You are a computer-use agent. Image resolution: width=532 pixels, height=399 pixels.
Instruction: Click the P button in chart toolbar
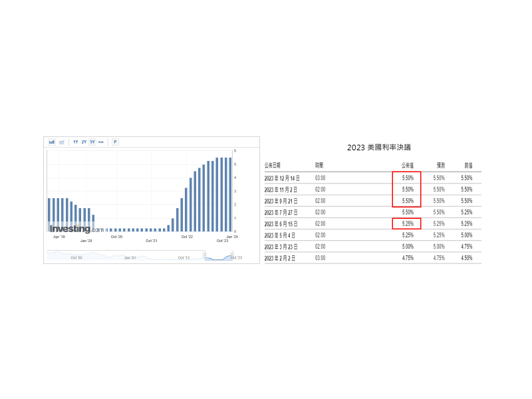click(115, 142)
